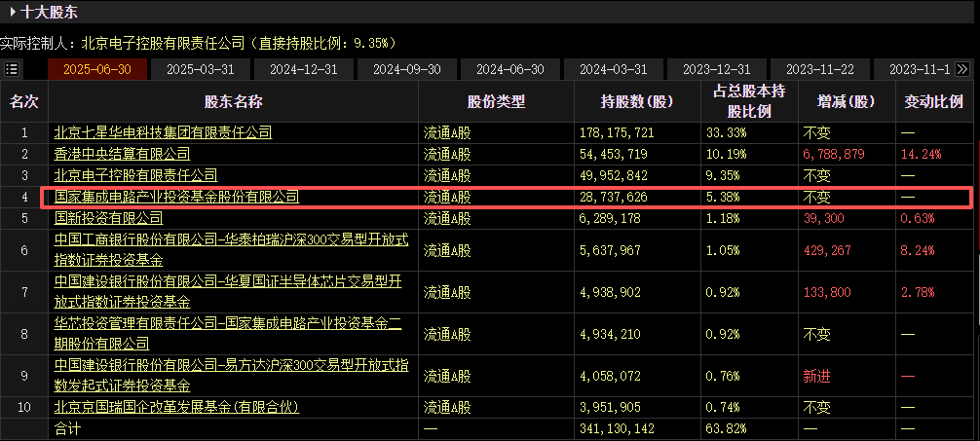Click the 增减(股) column header
The height and width of the screenshot is (441, 980).
(847, 102)
